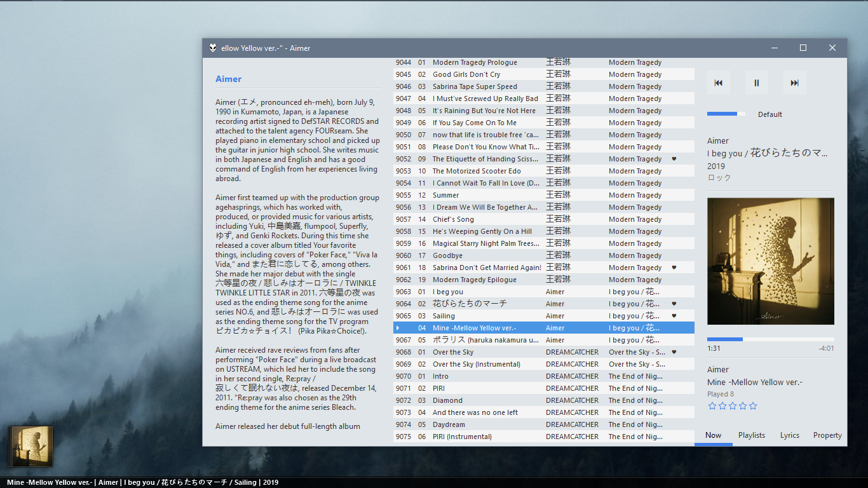Rate the current track five stars
This screenshot has width=868, height=488.
[x=753, y=406]
